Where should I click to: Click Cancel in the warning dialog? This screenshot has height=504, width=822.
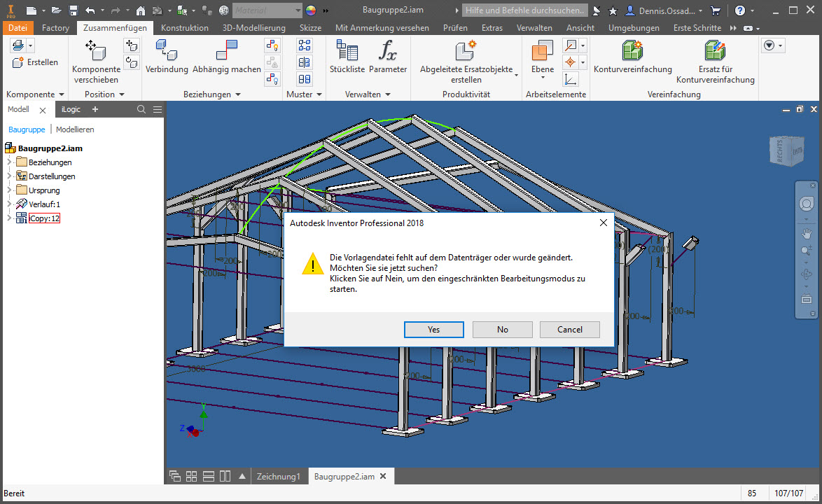(570, 329)
